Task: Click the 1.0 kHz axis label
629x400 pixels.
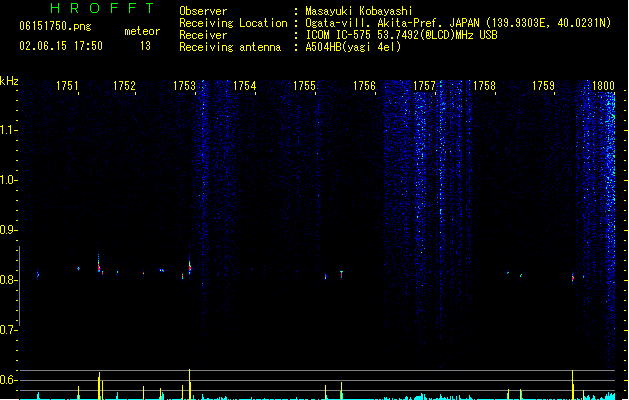Action: click(x=8, y=180)
